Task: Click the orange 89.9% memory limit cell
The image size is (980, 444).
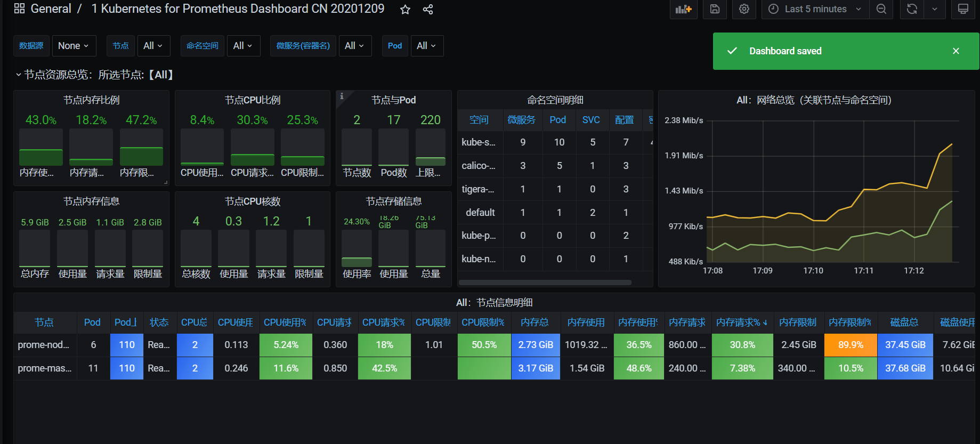Action: (851, 345)
